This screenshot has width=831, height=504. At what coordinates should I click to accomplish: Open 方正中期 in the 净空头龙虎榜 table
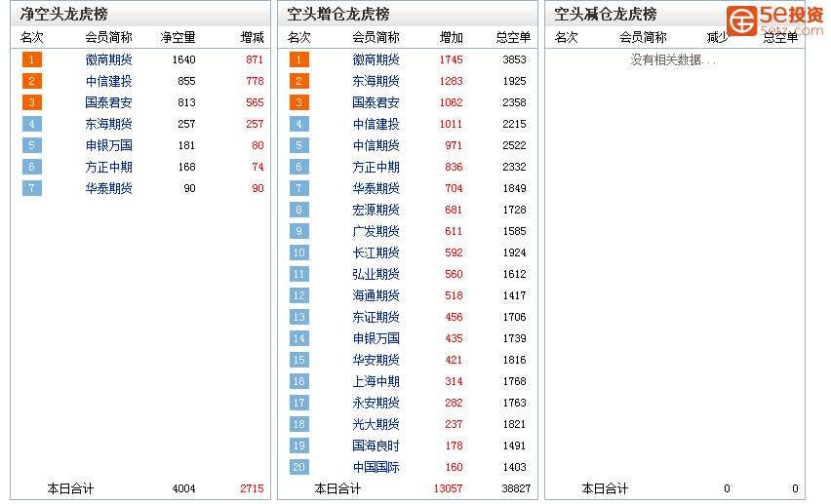pyautogui.click(x=108, y=167)
